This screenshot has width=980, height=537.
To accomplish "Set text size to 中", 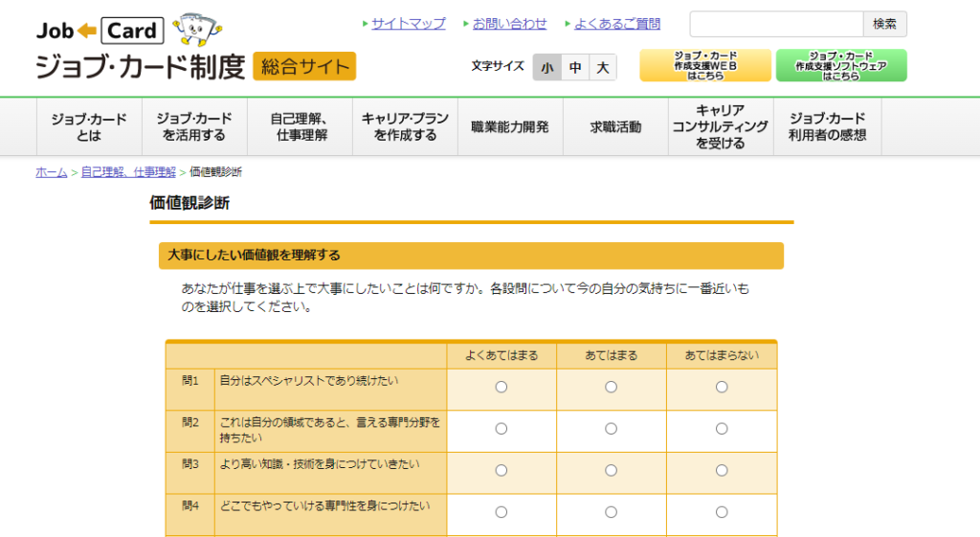I will pos(574,67).
